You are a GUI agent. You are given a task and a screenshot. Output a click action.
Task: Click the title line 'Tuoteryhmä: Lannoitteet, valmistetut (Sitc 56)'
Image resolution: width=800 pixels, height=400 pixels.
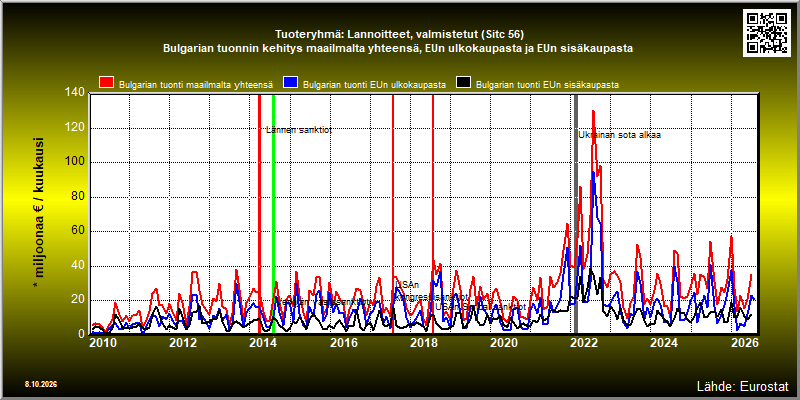tap(399, 35)
